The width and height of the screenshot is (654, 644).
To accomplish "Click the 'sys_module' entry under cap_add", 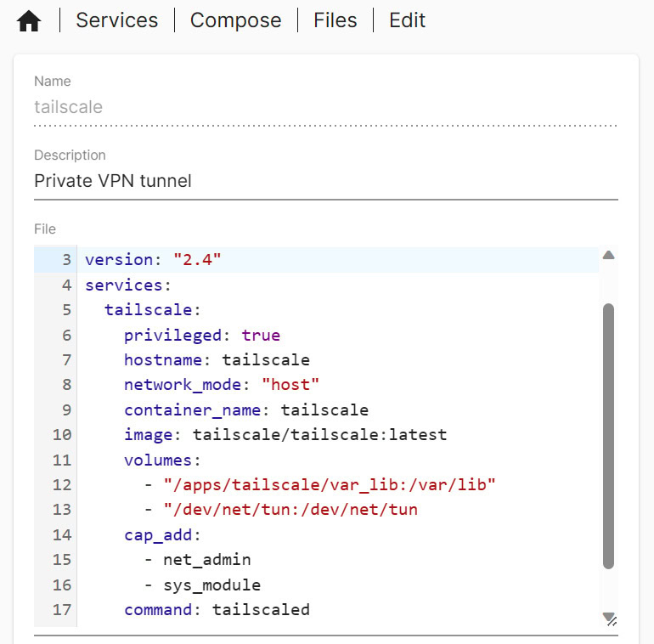I will click(x=211, y=585).
